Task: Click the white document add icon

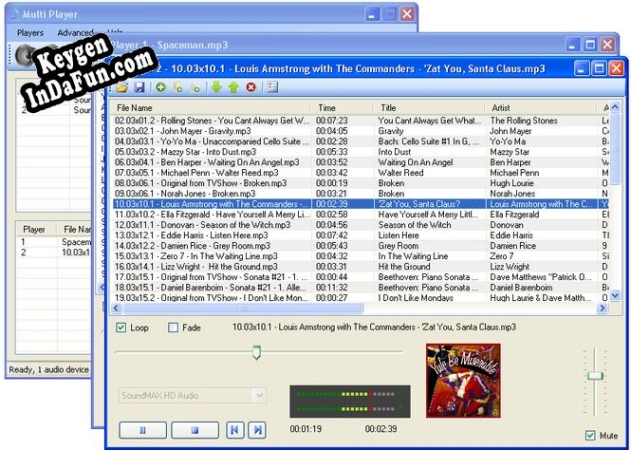Action: tap(196, 87)
